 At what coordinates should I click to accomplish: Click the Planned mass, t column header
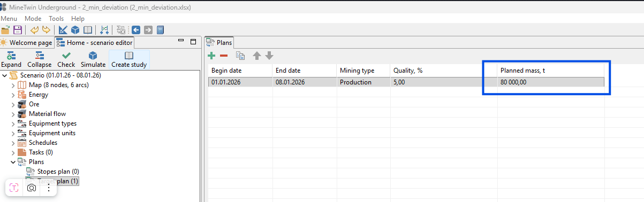click(x=550, y=71)
